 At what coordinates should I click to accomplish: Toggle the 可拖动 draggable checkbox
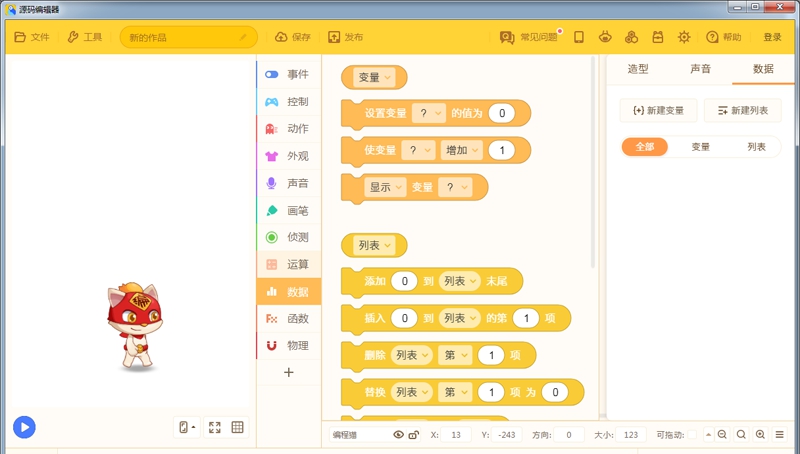(x=692, y=435)
